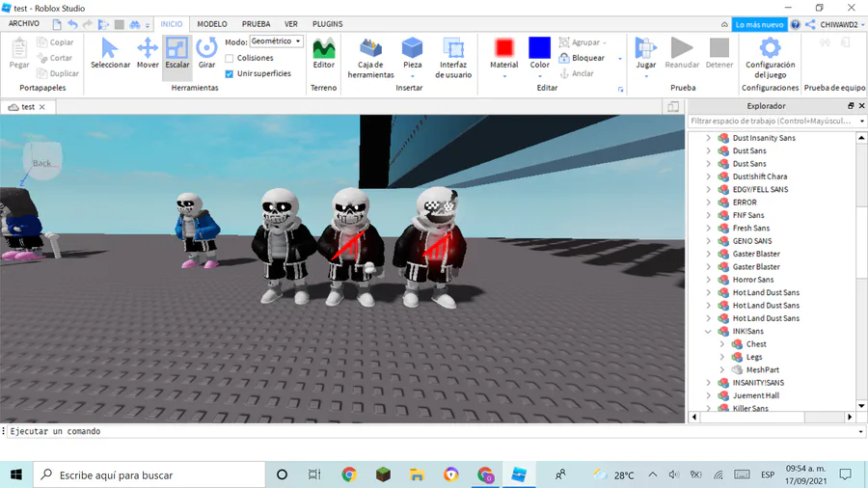The height and width of the screenshot is (488, 868).
Task: Open Task View in taskbar
Action: [x=314, y=474]
